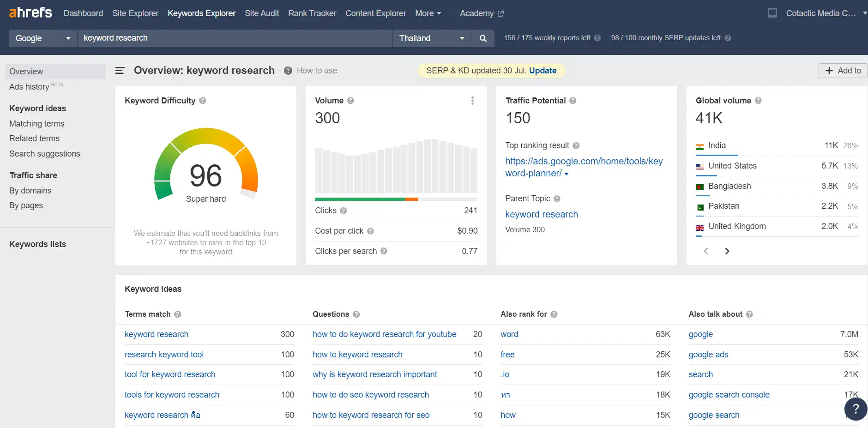Click the Update SERP link
Screen dimensions: 868x428
pos(542,71)
